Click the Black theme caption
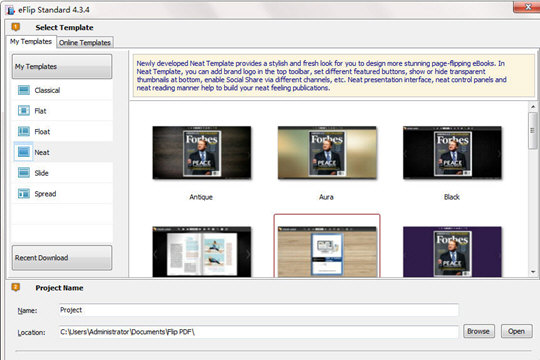The image size is (540, 360). tap(452, 197)
